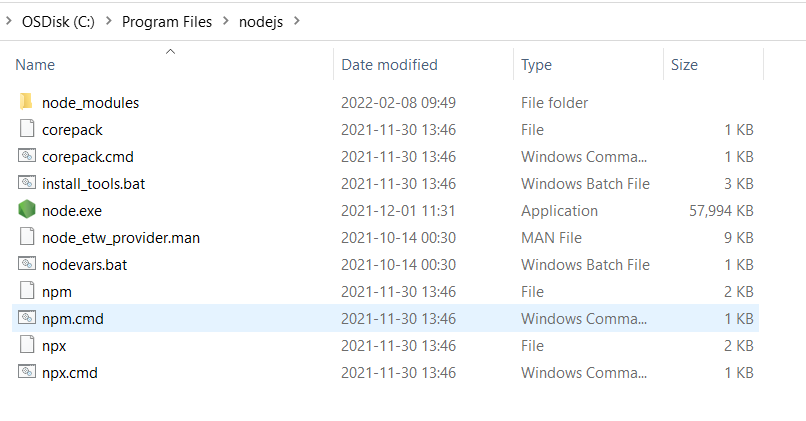Click the MAN File type entry
806x421 pixels.
pyautogui.click(x=551, y=237)
